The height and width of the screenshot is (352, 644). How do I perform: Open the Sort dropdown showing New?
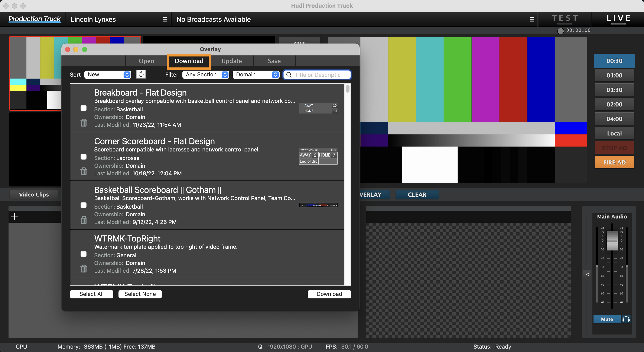107,74
